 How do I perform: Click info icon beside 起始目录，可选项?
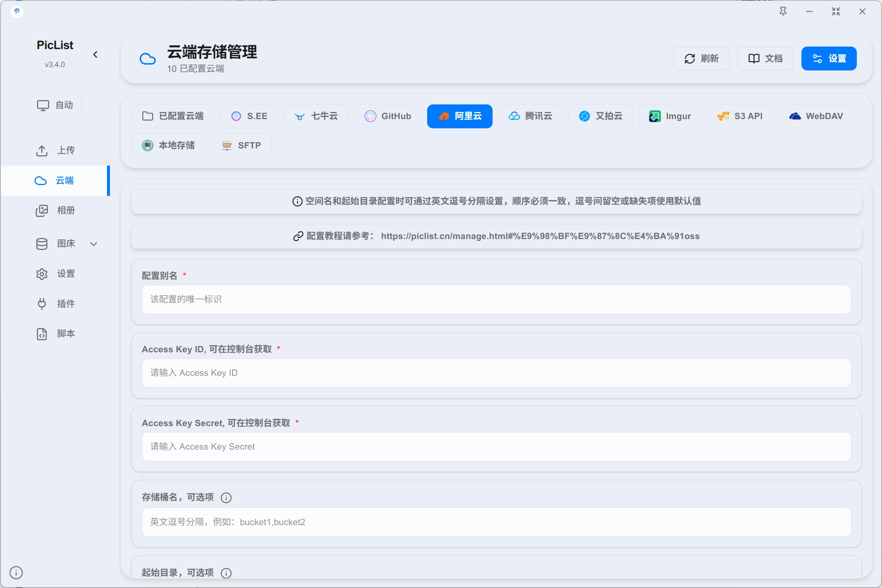pos(226,573)
